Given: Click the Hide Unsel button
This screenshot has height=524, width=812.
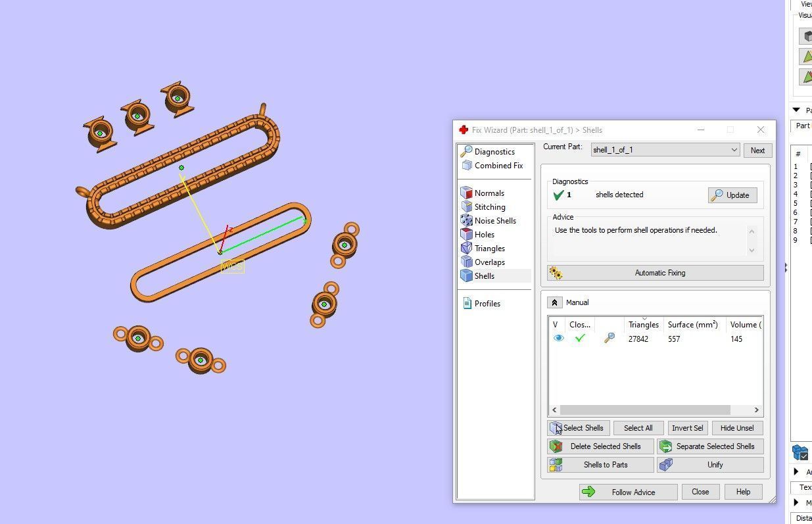Looking at the screenshot, I should pyautogui.click(x=737, y=428).
